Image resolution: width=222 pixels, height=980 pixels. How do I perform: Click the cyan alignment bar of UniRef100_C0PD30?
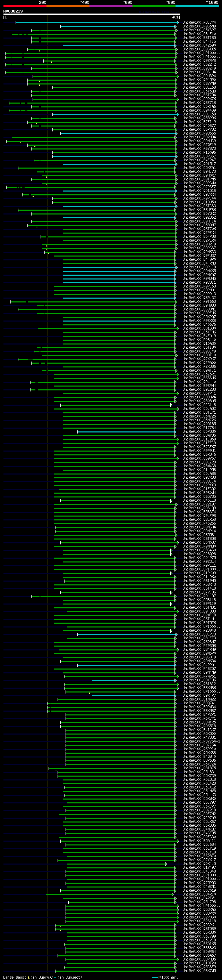click(127, 432)
